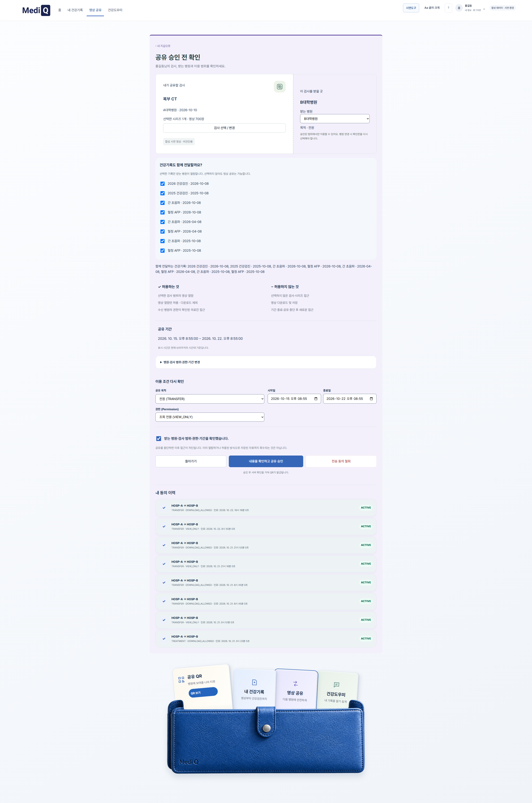The width and height of the screenshot is (532, 803).
Task: Uncheck 간 초음파 · 2025-10-08 record
Action: 163,241
